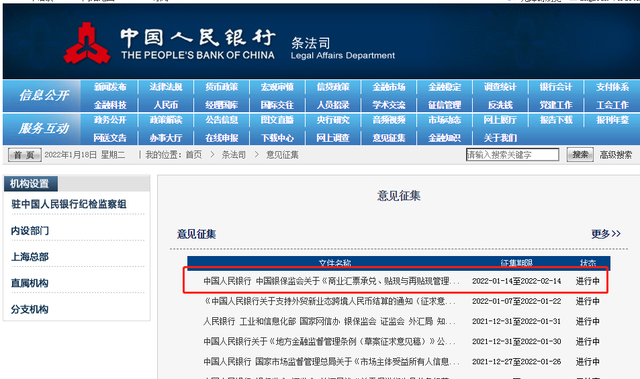Click the 首页 button beside the date

(x=24, y=155)
